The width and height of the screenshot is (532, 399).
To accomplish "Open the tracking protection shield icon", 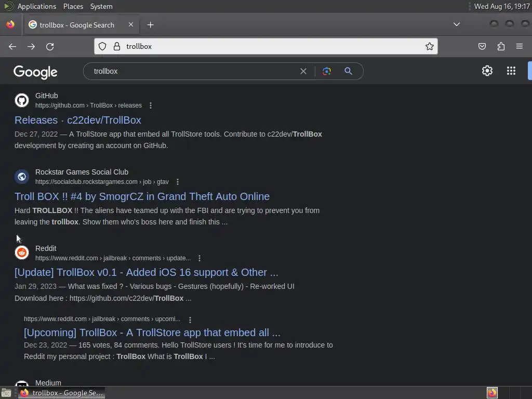I will click(x=102, y=46).
